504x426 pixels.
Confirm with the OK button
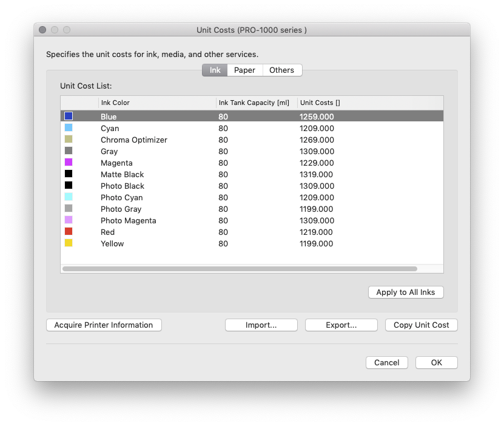click(x=436, y=363)
